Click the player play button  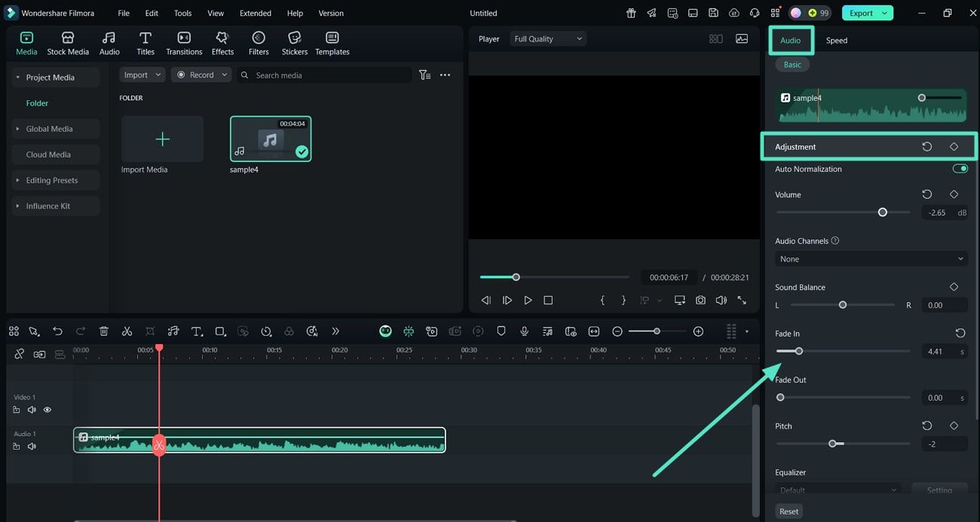[x=528, y=300]
